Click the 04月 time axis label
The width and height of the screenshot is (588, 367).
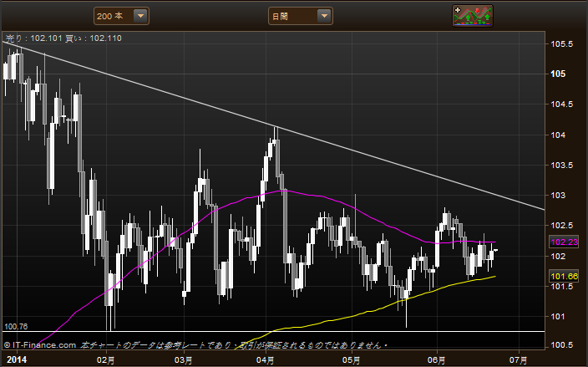pyautogui.click(x=265, y=360)
